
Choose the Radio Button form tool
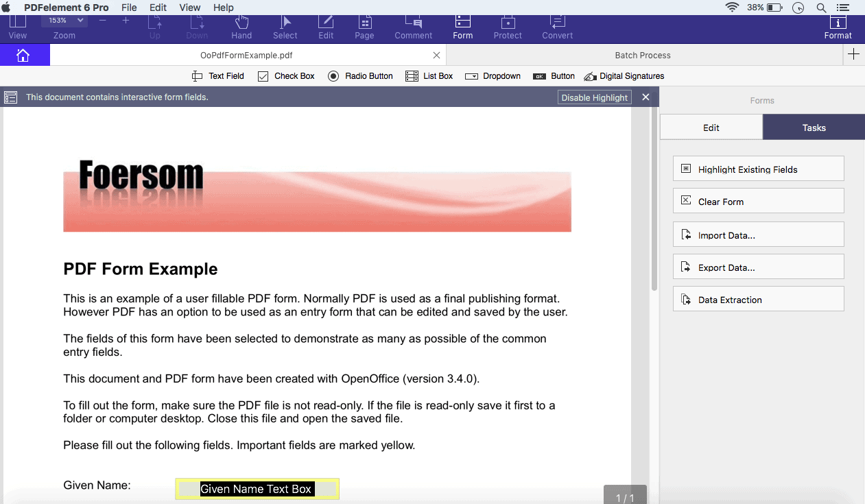tap(360, 76)
